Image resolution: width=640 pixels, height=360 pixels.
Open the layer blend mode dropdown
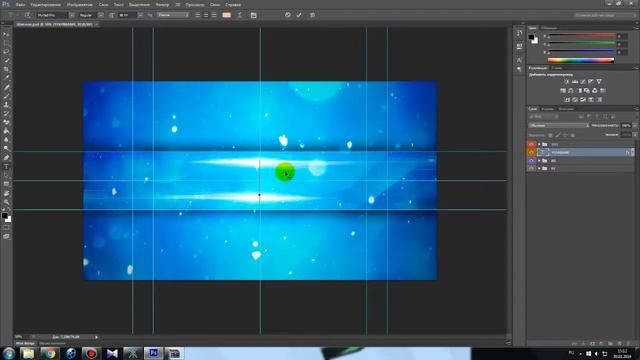point(558,125)
